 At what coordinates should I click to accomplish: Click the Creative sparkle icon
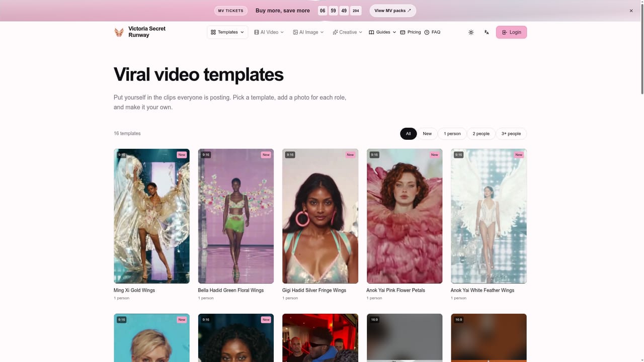335,32
